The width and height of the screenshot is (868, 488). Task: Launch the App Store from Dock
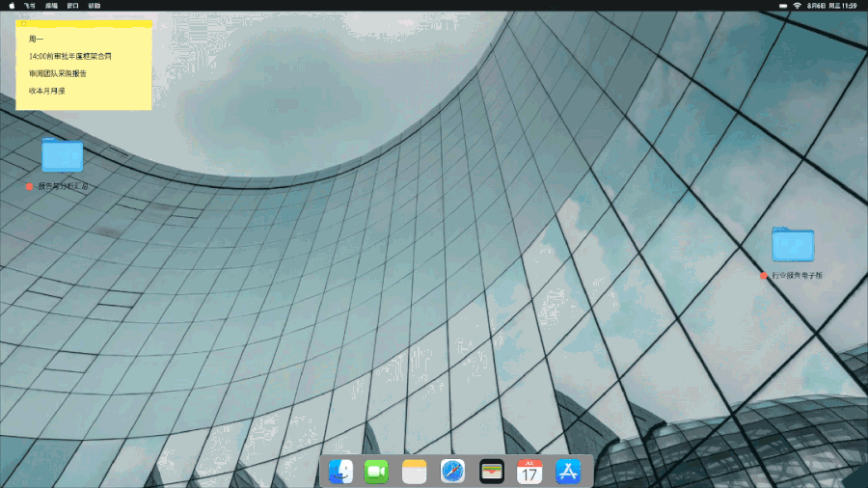click(568, 472)
